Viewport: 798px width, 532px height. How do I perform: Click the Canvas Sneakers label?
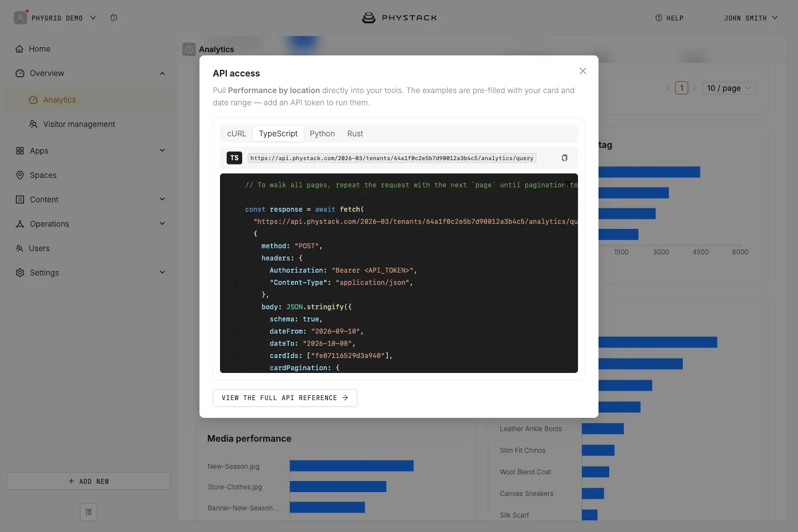(x=526, y=494)
